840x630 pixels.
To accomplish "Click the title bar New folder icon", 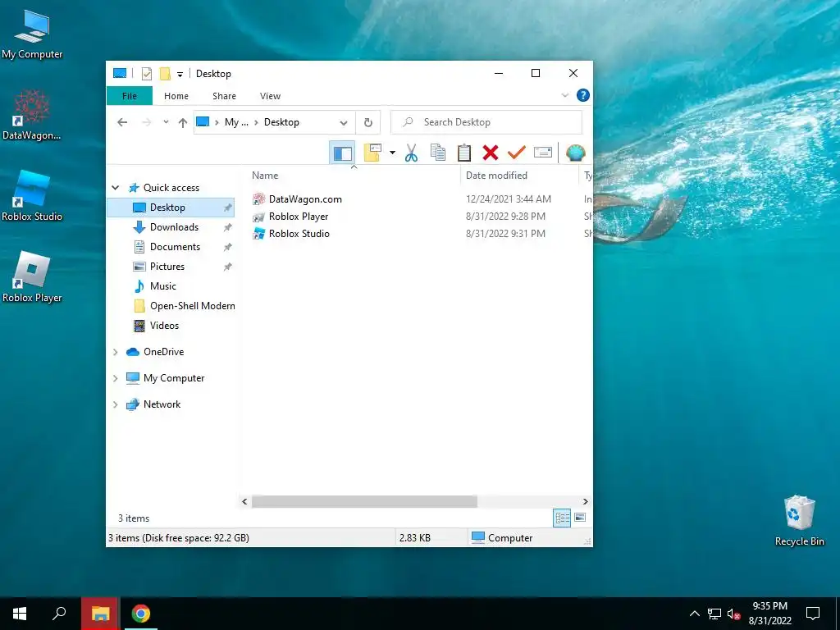I will point(165,74).
